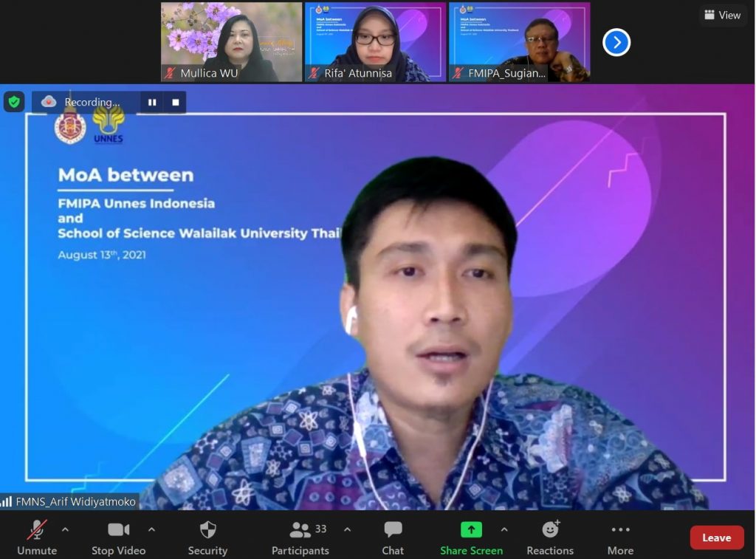Image resolution: width=756 pixels, height=559 pixels.
Task: Select Mullica WU's video thumbnail
Action: point(231,41)
